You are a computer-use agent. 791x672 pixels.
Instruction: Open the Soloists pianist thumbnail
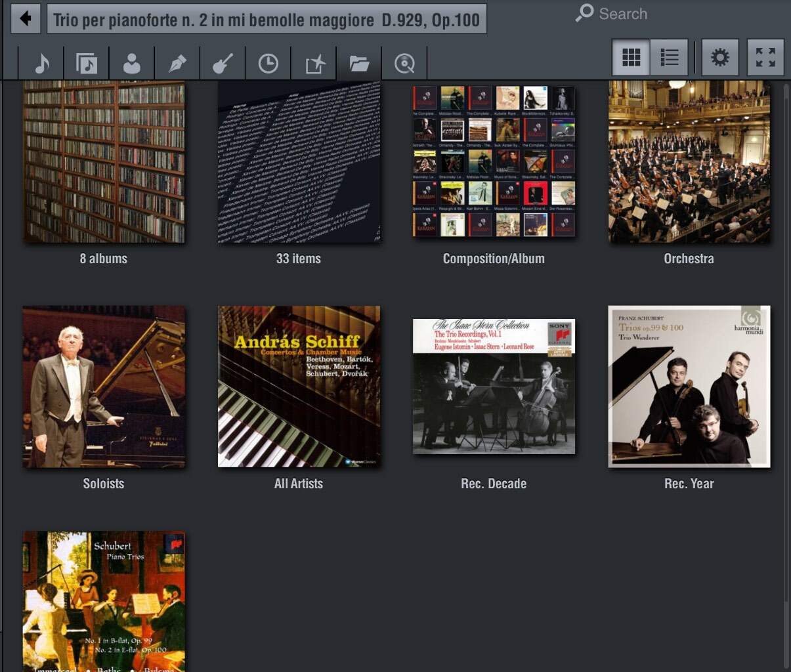104,387
